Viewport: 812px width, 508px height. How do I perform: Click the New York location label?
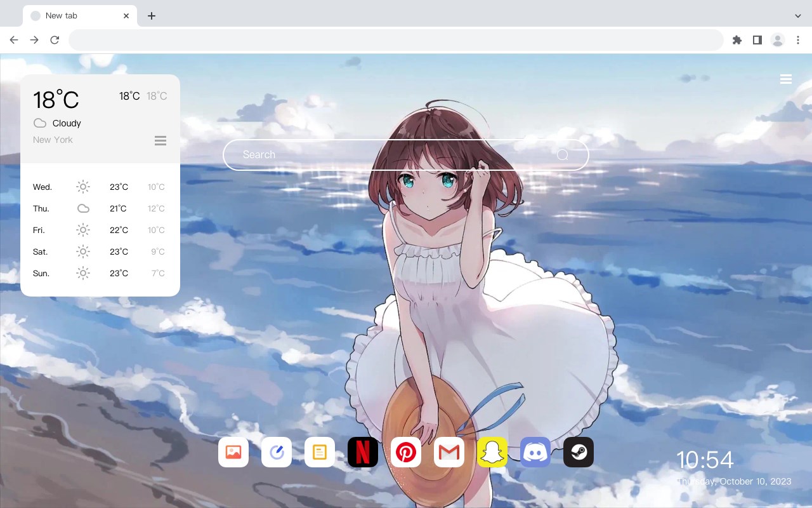tap(53, 140)
